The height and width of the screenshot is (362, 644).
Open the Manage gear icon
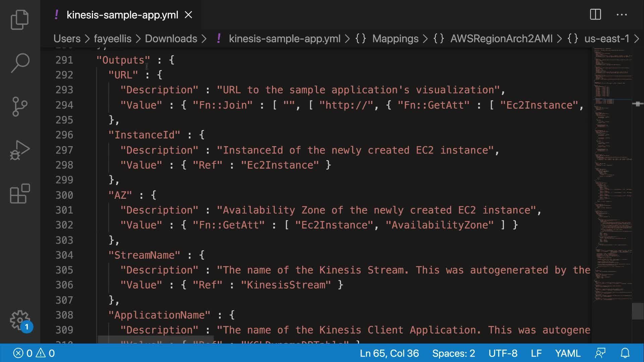click(x=20, y=320)
